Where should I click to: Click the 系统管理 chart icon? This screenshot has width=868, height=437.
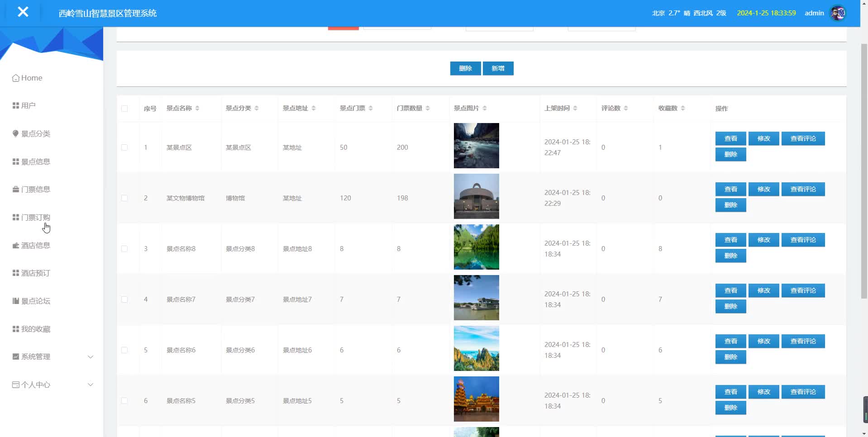pos(16,356)
